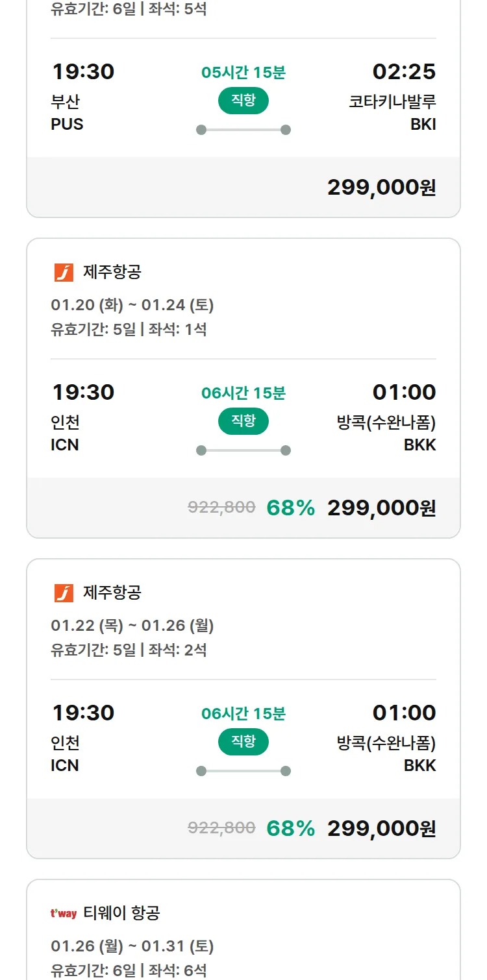Screen dimensions: 487x980
Task: Tap the 직항 badge on the 01.22 flight
Action: (x=243, y=742)
